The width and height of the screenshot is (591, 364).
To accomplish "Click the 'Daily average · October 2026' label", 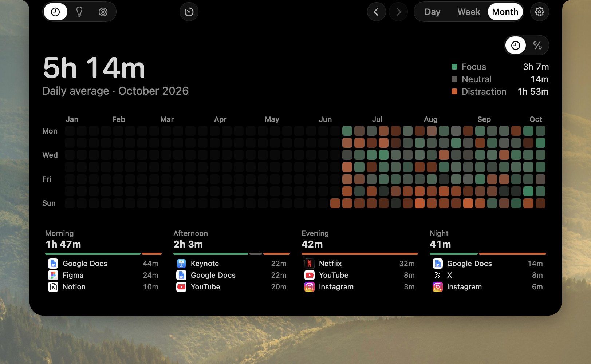I will coord(115,91).
